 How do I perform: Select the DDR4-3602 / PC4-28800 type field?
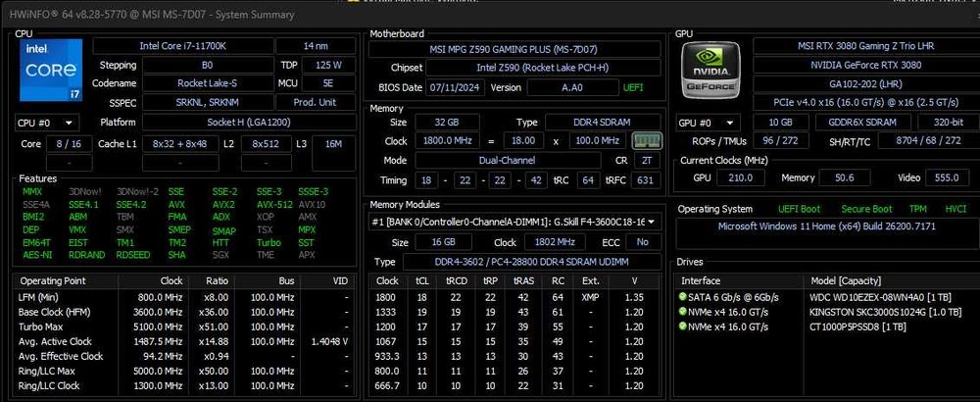click(x=532, y=262)
